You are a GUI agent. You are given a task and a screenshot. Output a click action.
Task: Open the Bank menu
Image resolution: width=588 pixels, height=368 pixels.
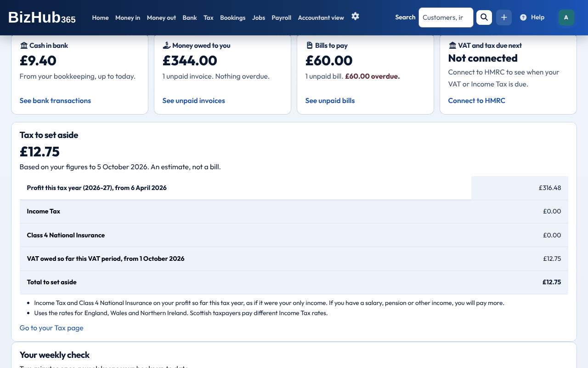point(190,17)
